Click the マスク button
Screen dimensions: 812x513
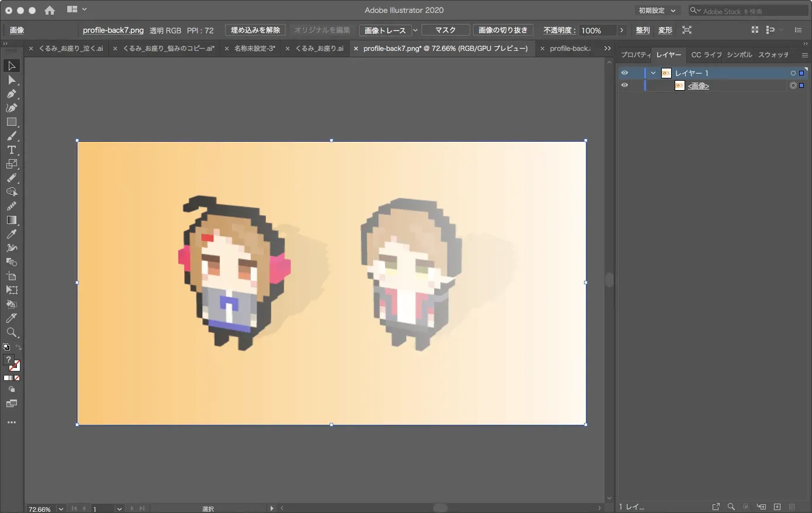coord(445,30)
